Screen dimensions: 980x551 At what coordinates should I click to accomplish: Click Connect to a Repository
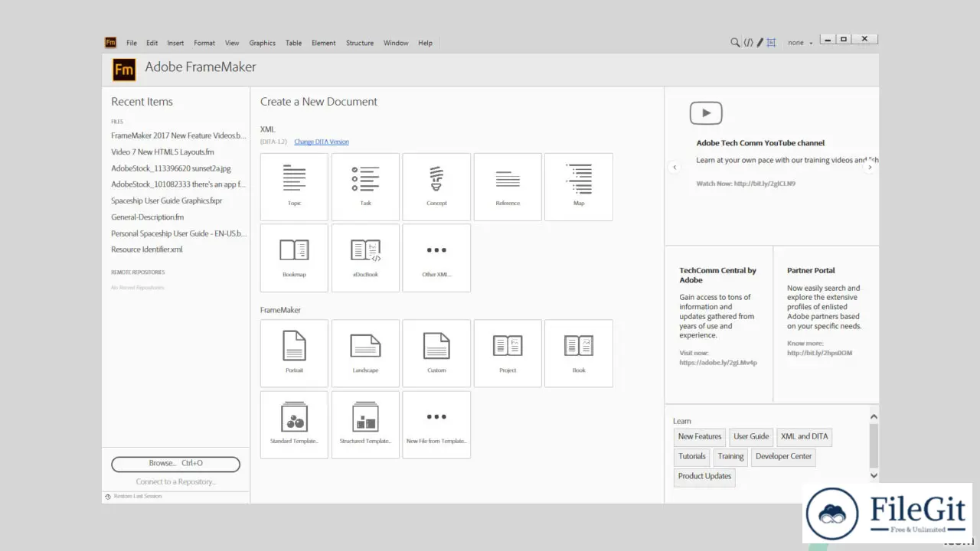coord(176,482)
